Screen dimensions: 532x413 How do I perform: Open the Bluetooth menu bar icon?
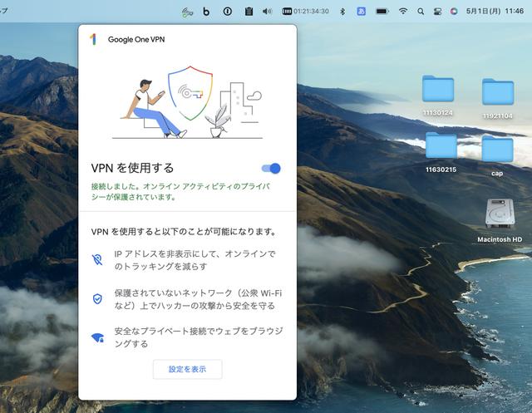click(x=342, y=12)
